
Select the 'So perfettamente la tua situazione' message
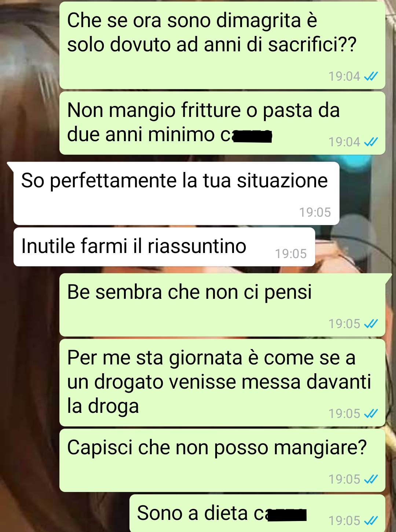coord(176,193)
